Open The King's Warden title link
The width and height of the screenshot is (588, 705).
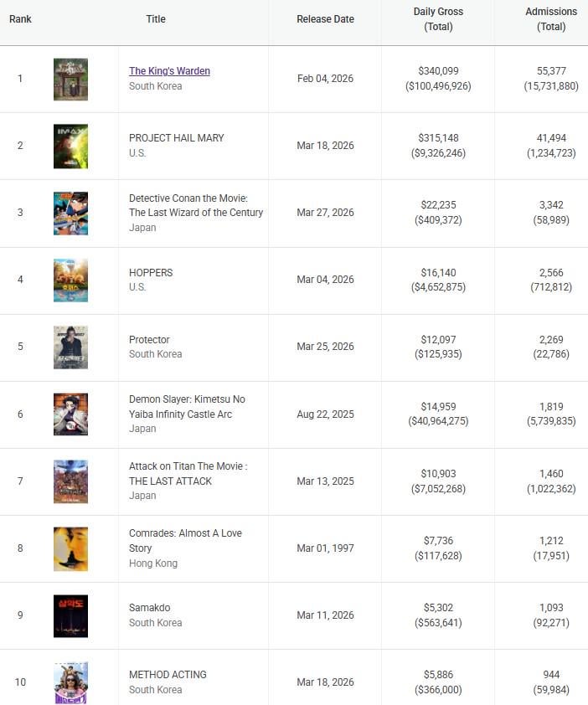point(169,71)
